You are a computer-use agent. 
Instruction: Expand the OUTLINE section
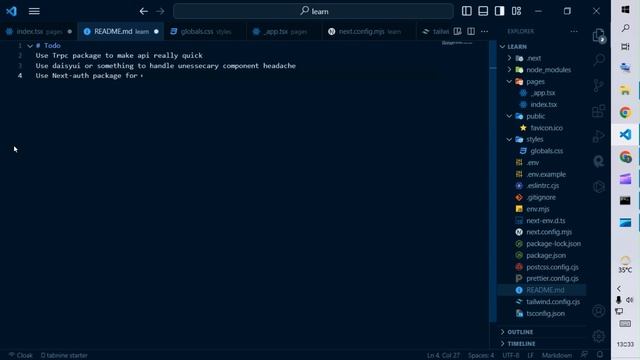point(520,332)
